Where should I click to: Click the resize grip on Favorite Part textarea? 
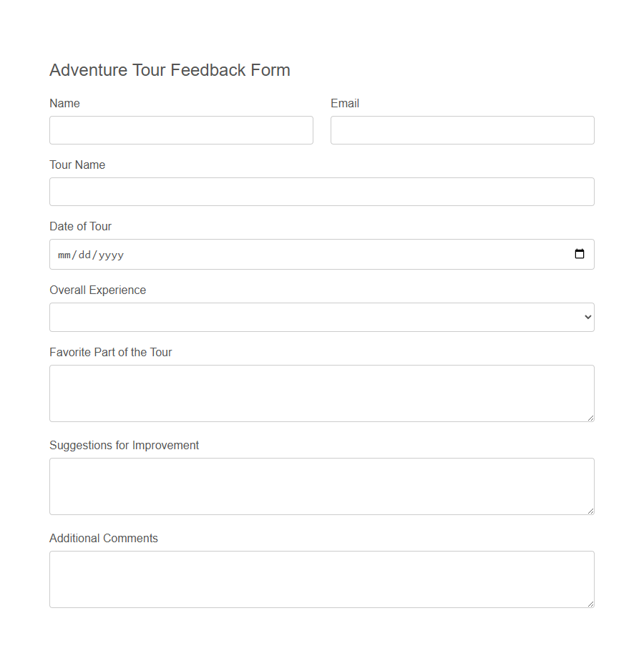click(591, 418)
